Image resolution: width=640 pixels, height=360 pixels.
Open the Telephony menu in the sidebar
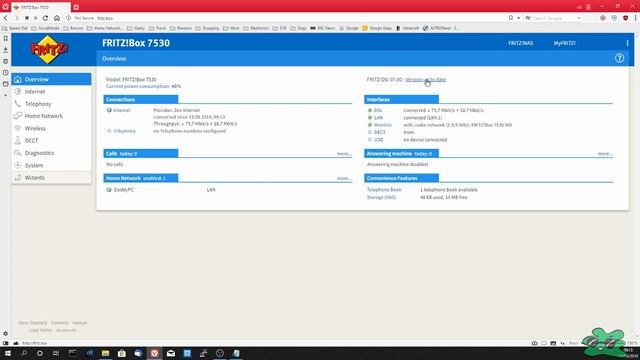[x=51, y=104]
